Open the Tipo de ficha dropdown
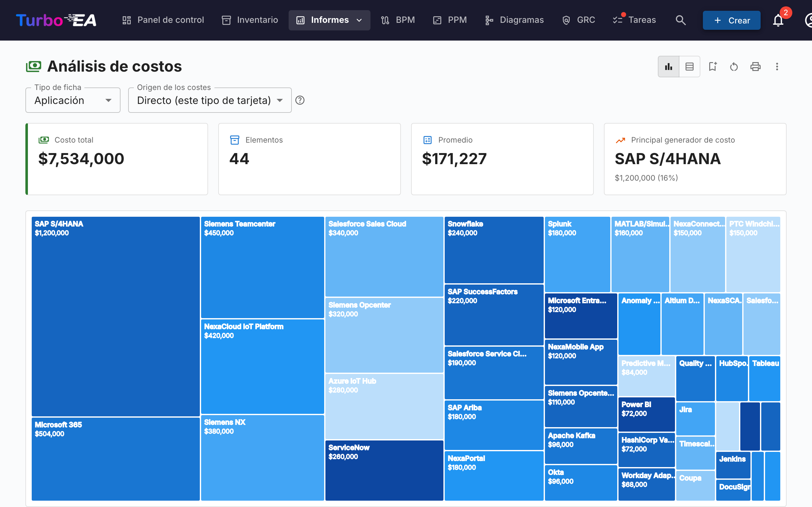The height and width of the screenshot is (507, 812). pyautogui.click(x=73, y=100)
